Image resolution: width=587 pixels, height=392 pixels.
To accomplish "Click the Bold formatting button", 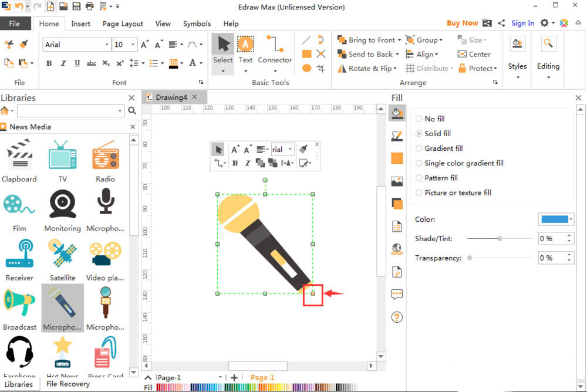I will 49,63.
